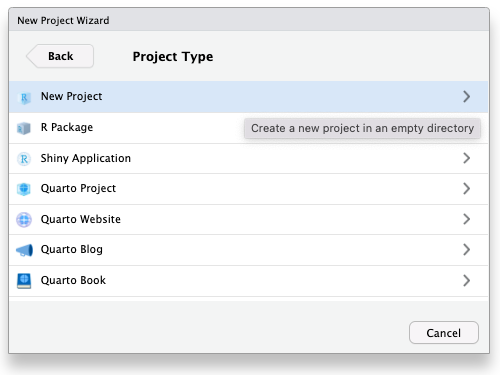Select the R Package label
This screenshot has height=375, width=500.
click(x=67, y=127)
